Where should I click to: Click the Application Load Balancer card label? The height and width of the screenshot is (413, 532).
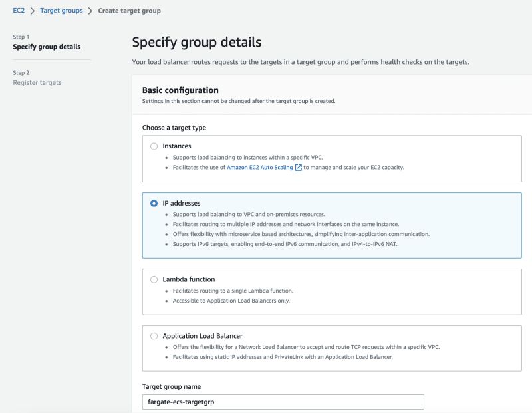click(203, 336)
